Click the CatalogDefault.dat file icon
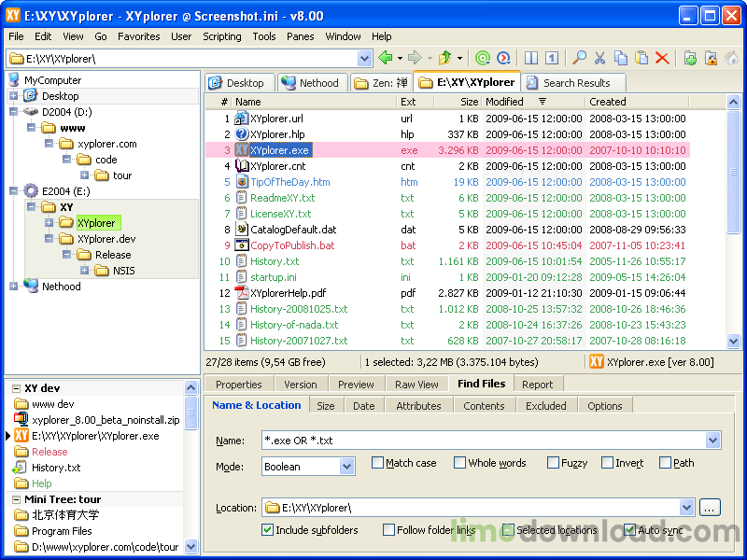The width and height of the screenshot is (747, 560). point(242,230)
